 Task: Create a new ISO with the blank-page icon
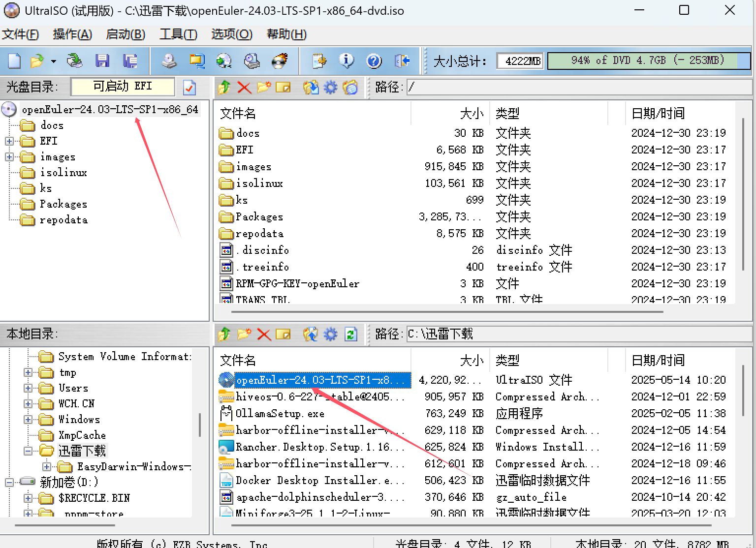click(14, 61)
